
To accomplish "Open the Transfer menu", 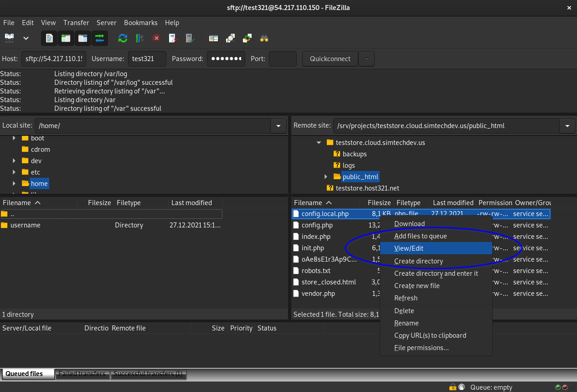I will coord(76,23).
